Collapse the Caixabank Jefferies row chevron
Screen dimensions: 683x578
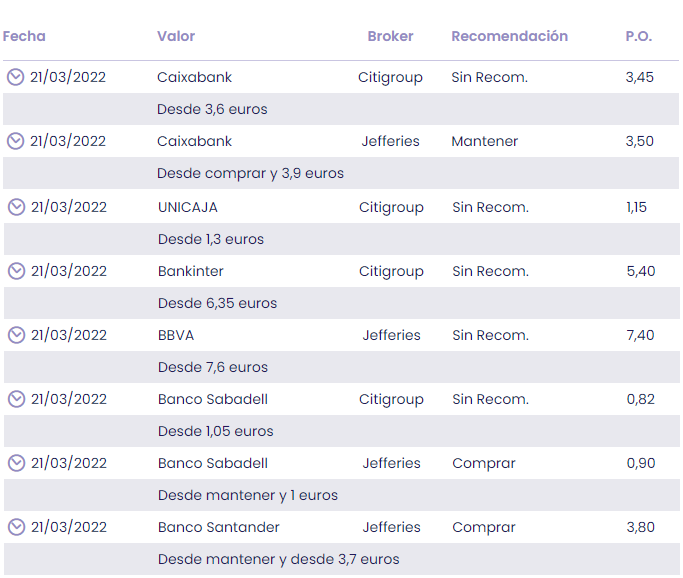click(15, 141)
